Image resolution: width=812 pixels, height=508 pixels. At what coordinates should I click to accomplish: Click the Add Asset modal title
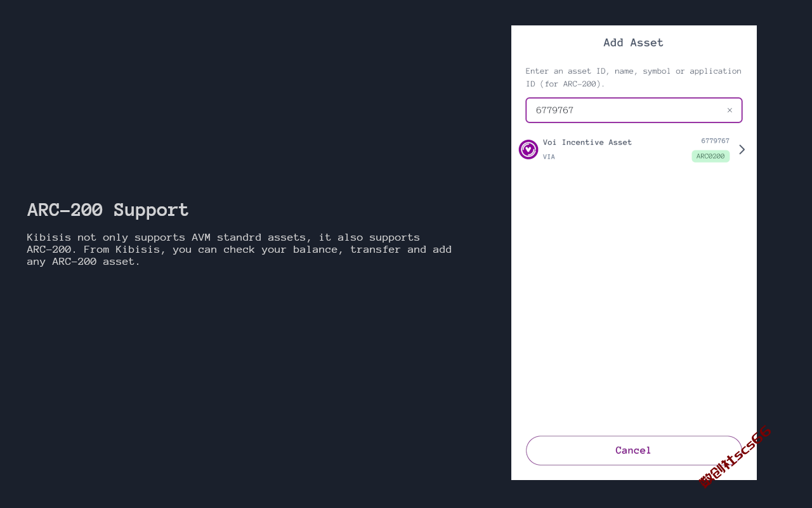[x=633, y=43]
